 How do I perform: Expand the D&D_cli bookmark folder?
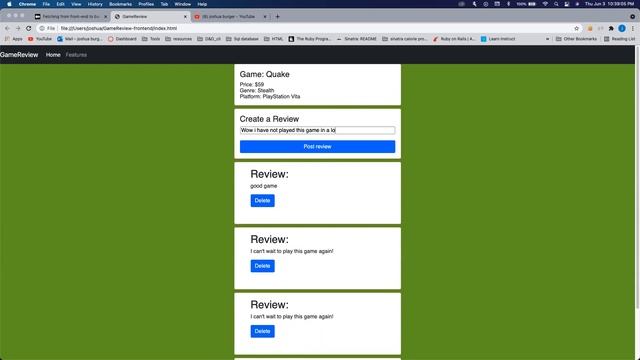[209, 39]
